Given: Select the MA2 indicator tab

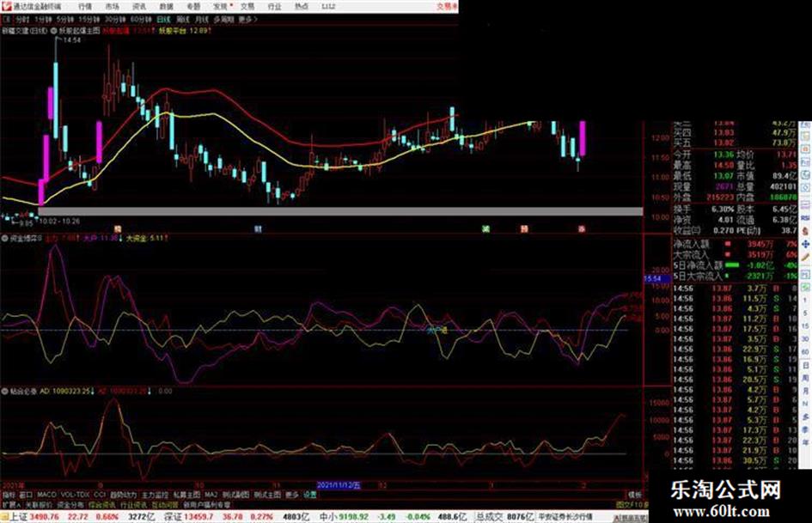Looking at the screenshot, I should 211,495.
